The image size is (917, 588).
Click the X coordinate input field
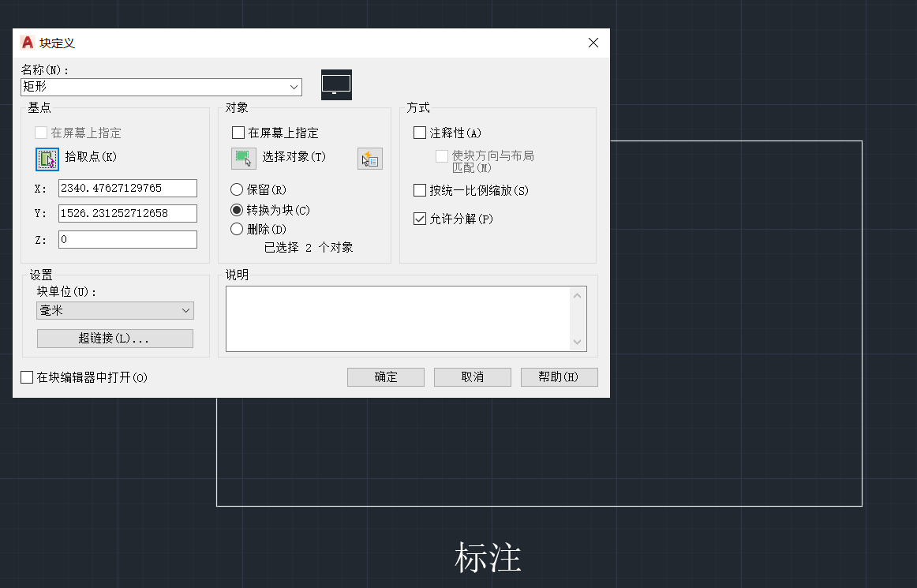(x=126, y=188)
